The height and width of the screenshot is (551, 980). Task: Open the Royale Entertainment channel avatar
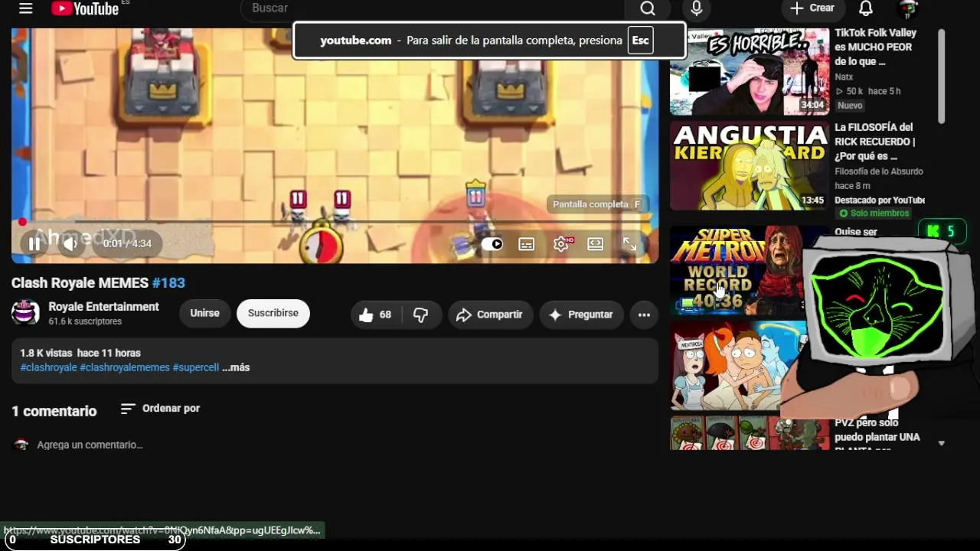click(x=25, y=313)
